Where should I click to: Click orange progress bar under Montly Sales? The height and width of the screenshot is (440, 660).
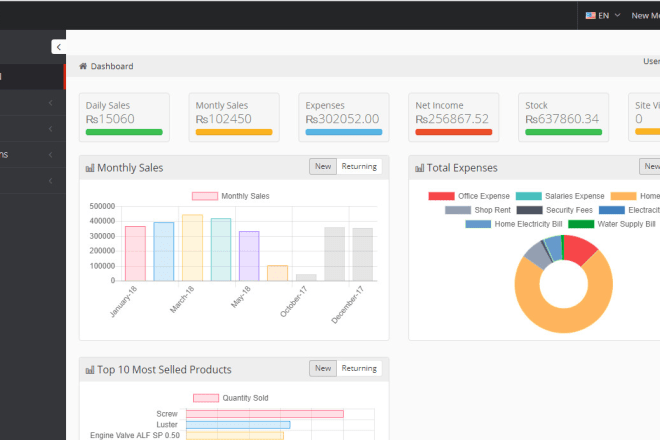coord(234,132)
